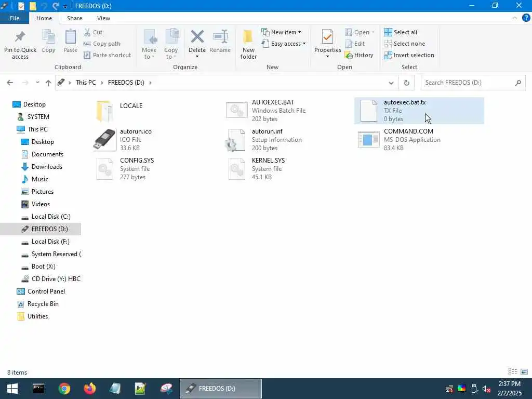Rename the selected file
Image resolution: width=532 pixels, height=399 pixels.
220,42
